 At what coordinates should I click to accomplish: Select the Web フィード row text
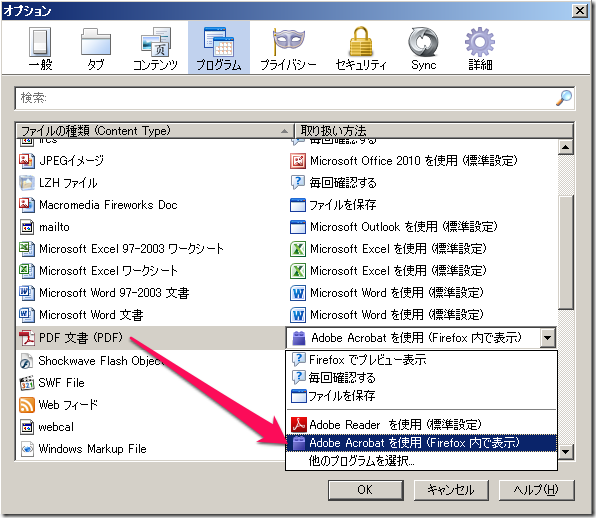(68, 405)
